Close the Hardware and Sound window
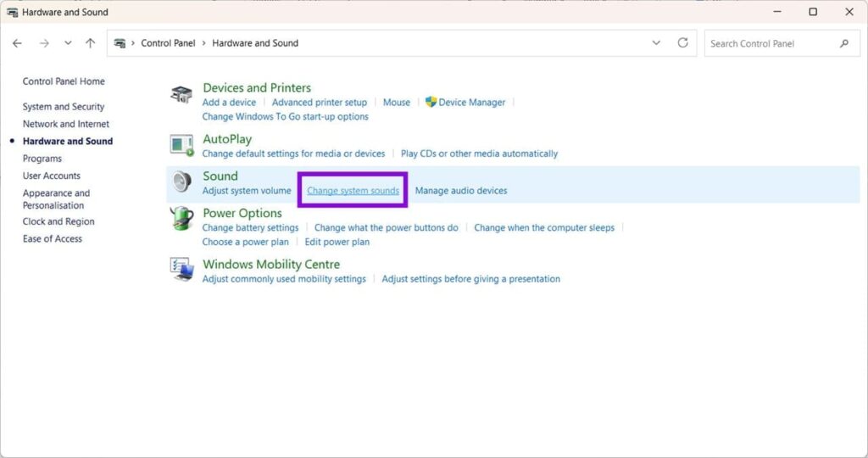 point(849,12)
